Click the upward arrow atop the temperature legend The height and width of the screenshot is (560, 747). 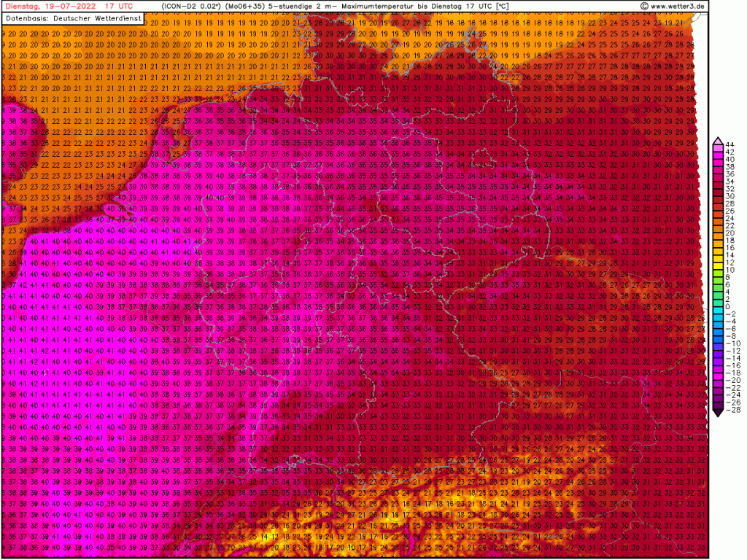[x=716, y=139]
